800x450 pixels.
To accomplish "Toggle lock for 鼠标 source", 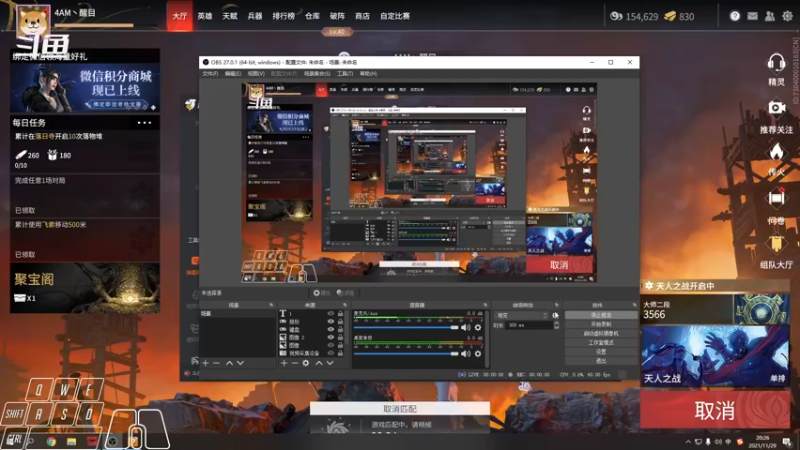I will (x=340, y=321).
